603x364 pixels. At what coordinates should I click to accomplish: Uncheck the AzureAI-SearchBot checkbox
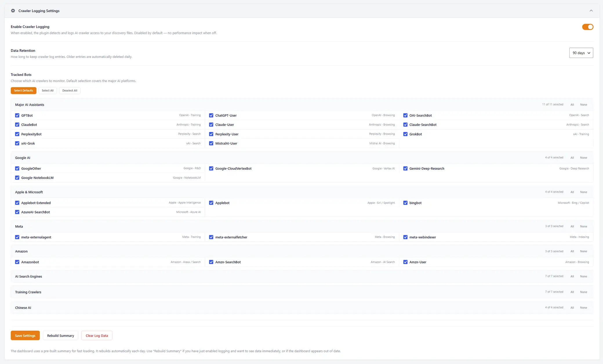[17, 212]
